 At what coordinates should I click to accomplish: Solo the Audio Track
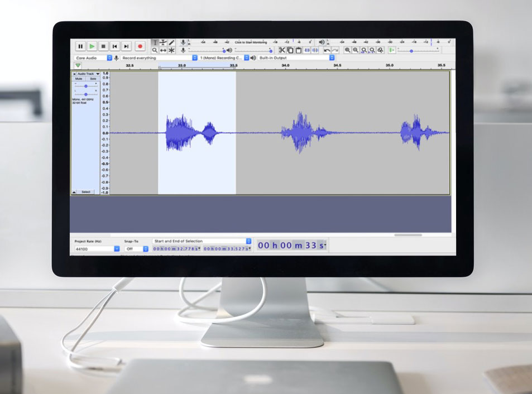[93, 79]
